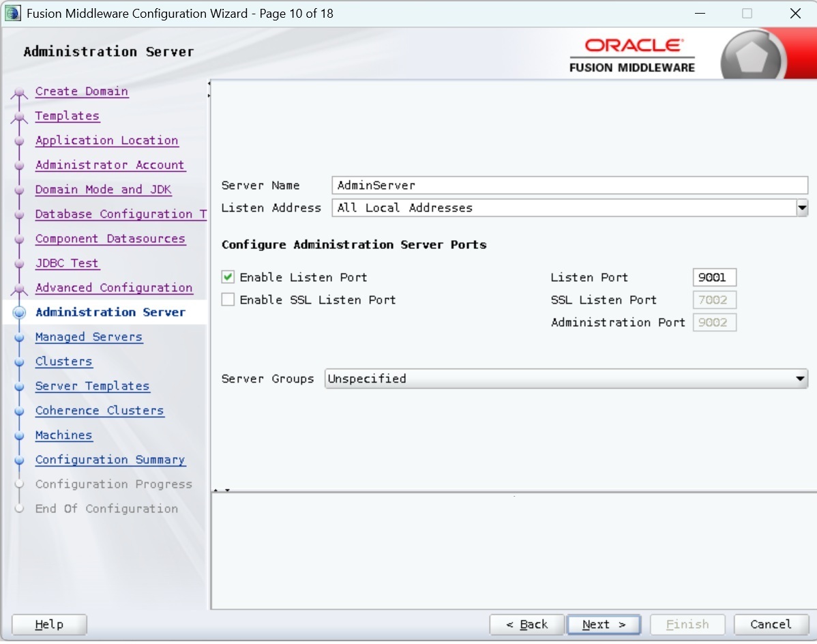This screenshot has height=644, width=817.
Task: Click the Database Configuration step bullet
Action: [19, 214]
